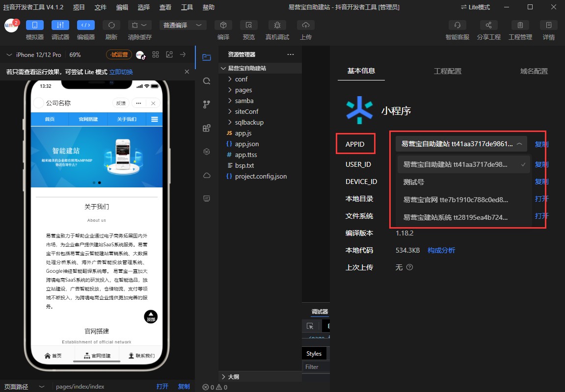The width and height of the screenshot is (565, 392).
Task: Click the right arrow icon in simulator bar
Action: [x=183, y=54]
